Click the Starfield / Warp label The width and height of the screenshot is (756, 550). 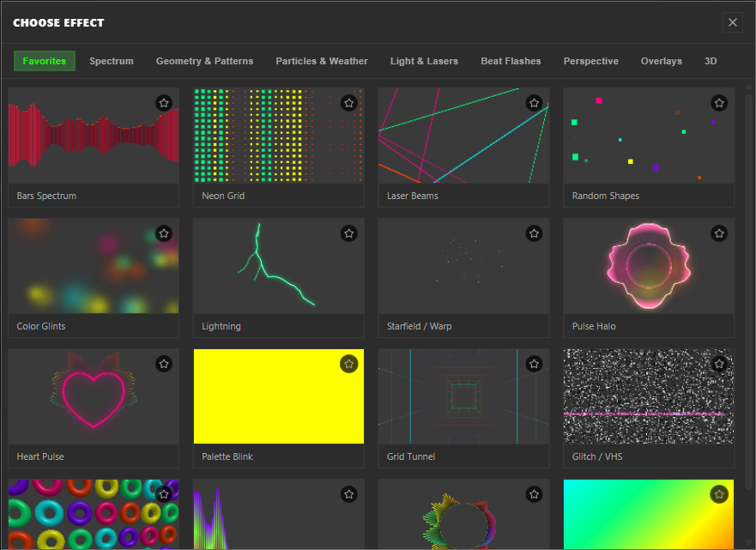pyautogui.click(x=419, y=326)
